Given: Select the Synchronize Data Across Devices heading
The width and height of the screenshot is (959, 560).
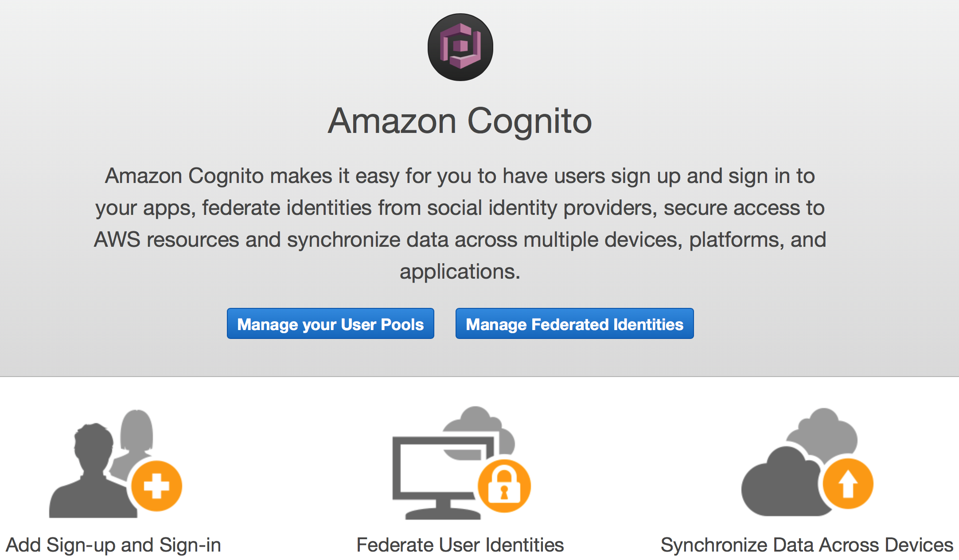Looking at the screenshot, I should [807, 545].
